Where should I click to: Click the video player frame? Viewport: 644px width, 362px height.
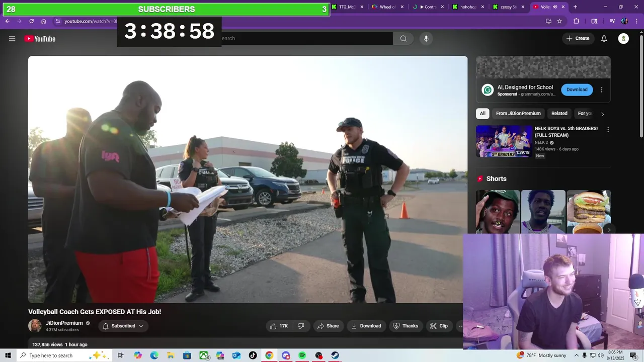click(x=248, y=179)
